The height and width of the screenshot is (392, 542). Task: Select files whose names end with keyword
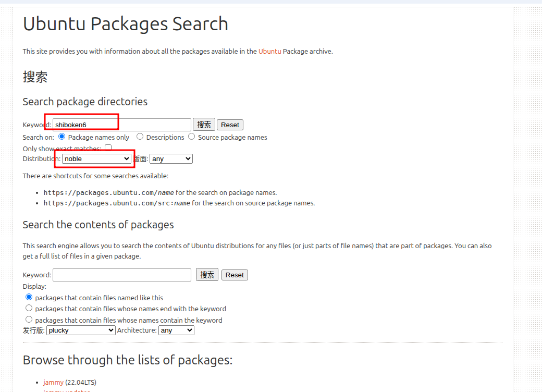coord(29,308)
